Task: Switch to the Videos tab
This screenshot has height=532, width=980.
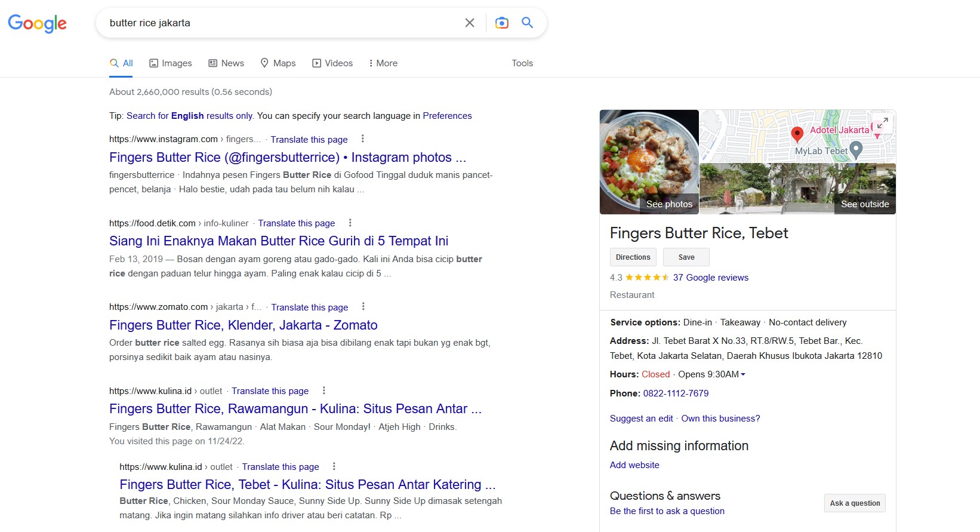Action: point(332,63)
